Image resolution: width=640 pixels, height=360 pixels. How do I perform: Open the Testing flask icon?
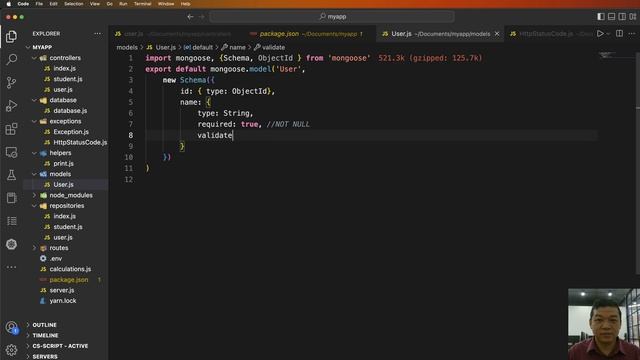(11, 175)
